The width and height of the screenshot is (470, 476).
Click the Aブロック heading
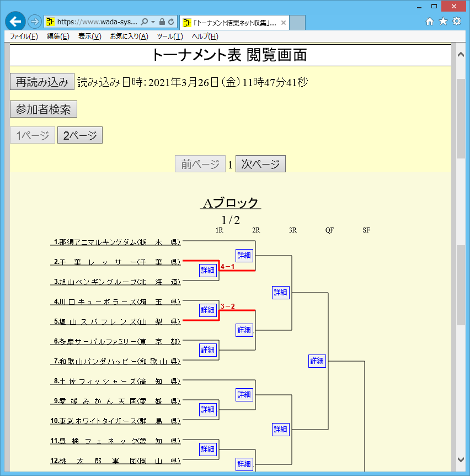[231, 203]
